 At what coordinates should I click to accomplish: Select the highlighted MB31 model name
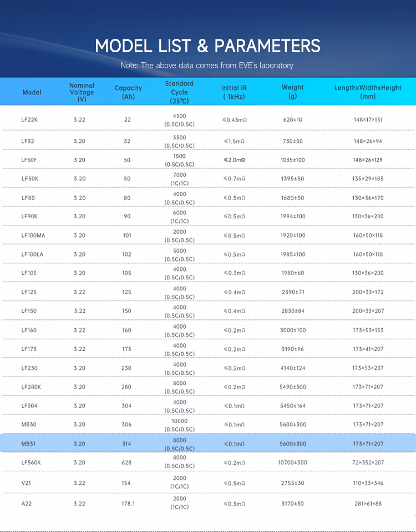tap(28, 444)
